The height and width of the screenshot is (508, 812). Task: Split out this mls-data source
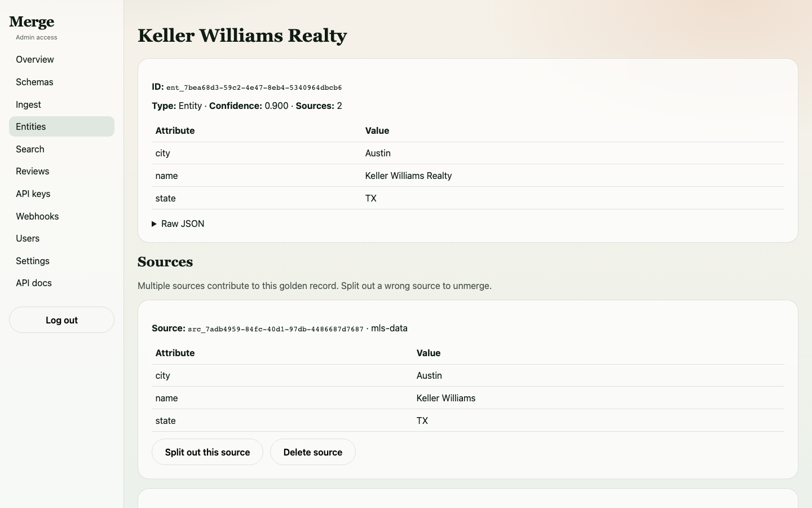(208, 452)
